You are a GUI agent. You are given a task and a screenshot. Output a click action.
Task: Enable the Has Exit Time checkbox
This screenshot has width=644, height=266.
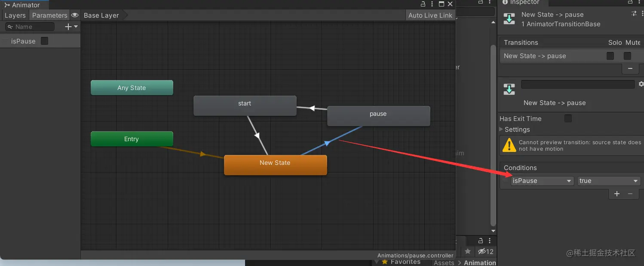click(568, 118)
